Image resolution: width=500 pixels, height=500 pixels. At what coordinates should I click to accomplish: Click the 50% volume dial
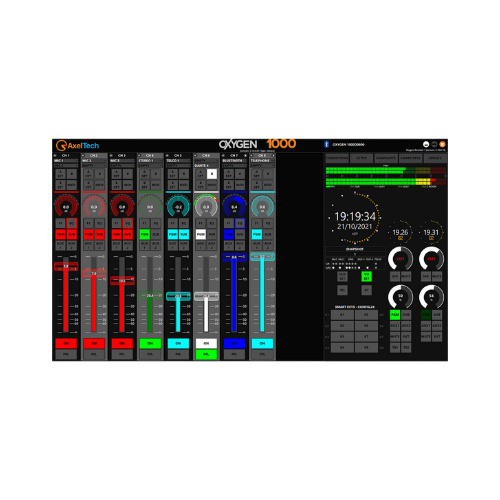point(400,296)
